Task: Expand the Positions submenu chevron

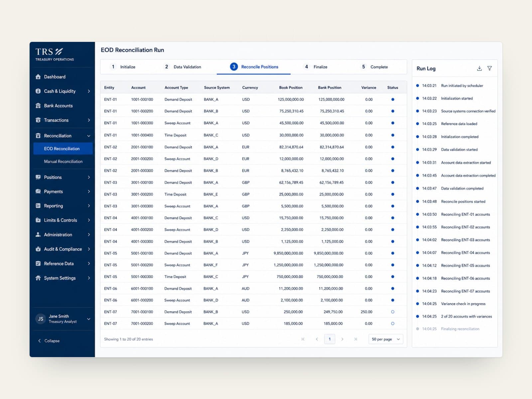Action: [x=89, y=177]
